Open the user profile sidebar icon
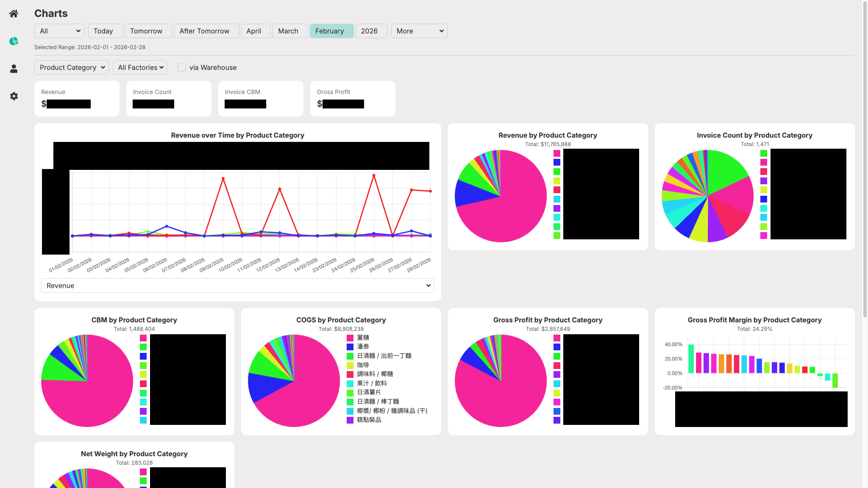Image resolution: width=868 pixels, height=488 pixels. 14,69
